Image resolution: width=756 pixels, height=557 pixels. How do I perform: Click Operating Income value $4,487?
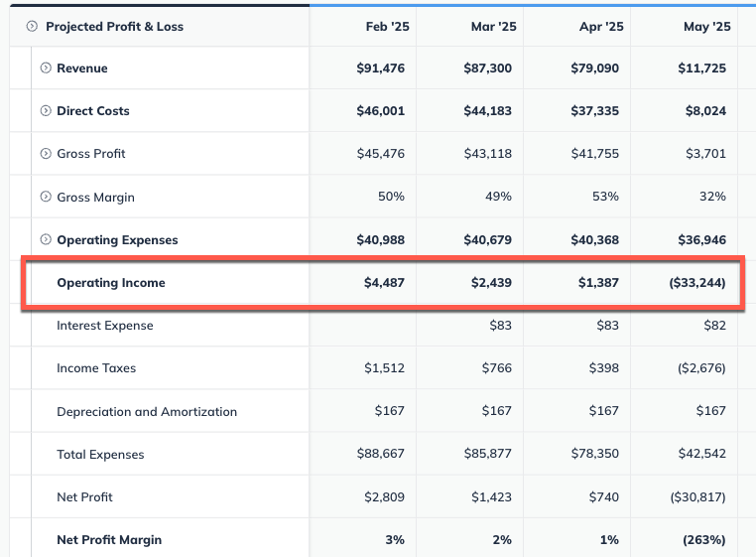(384, 283)
